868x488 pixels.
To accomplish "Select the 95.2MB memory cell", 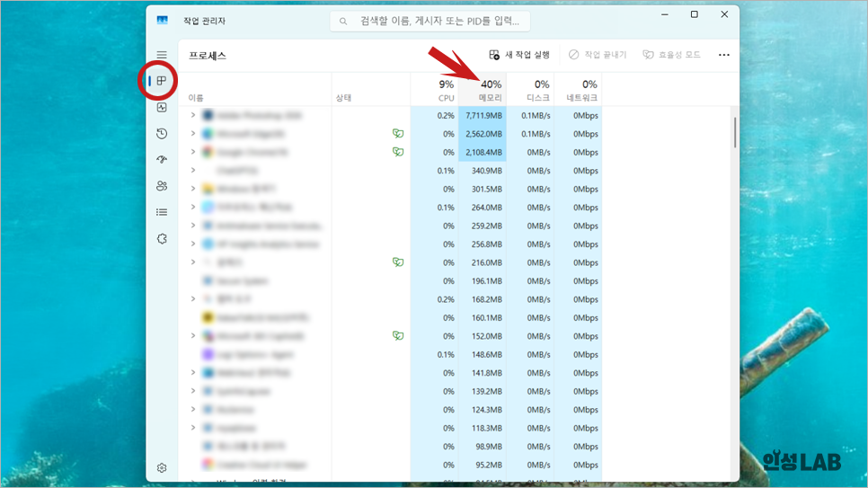I will (483, 465).
